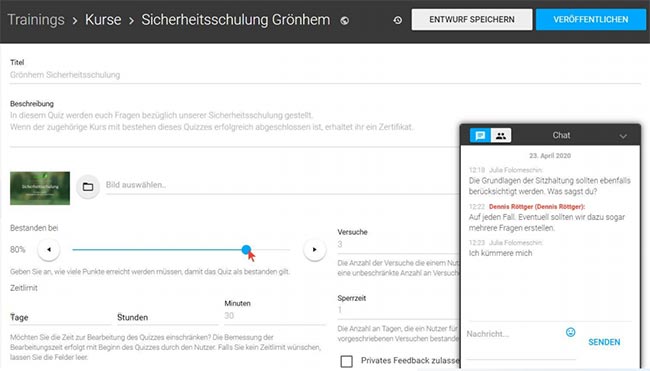Click the Sperrzeit input field
This screenshot has height=371, width=650.
pyautogui.click(x=398, y=310)
